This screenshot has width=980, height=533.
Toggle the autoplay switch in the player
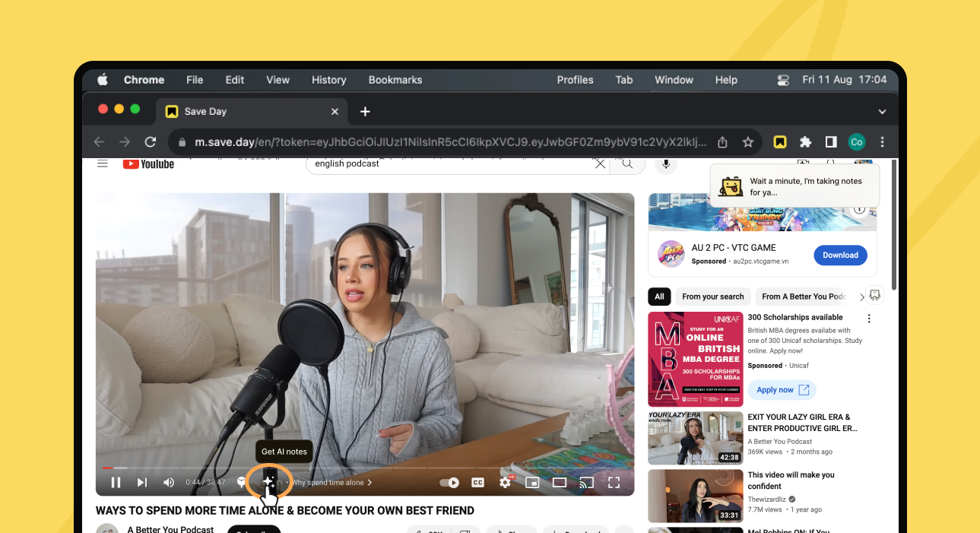[449, 482]
